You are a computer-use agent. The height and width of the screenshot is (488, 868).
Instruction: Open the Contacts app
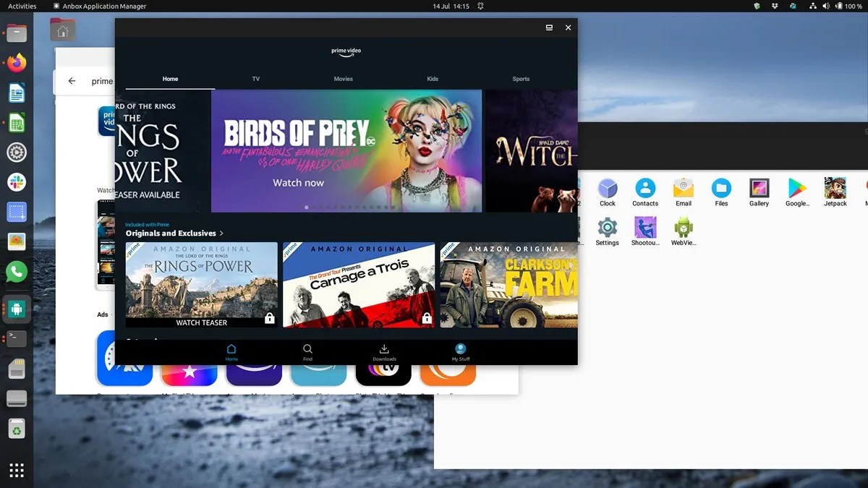coord(644,188)
